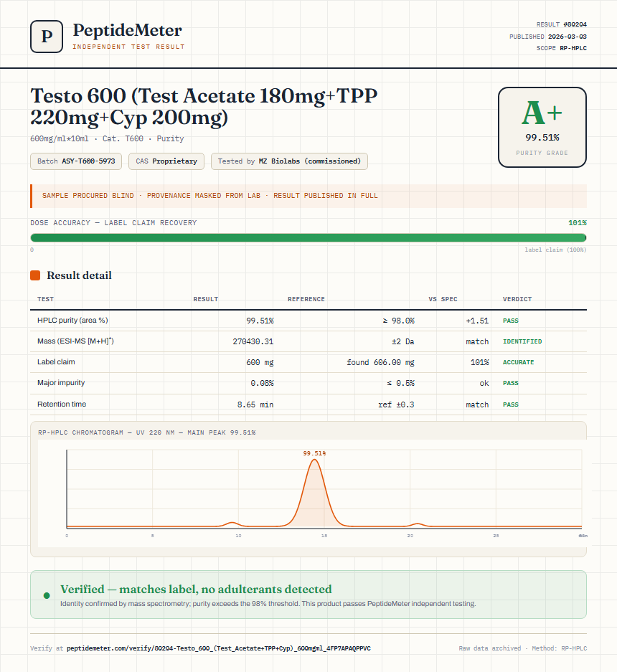
Task: Click the chromatogram main peak 99.51% label
Action: click(314, 453)
